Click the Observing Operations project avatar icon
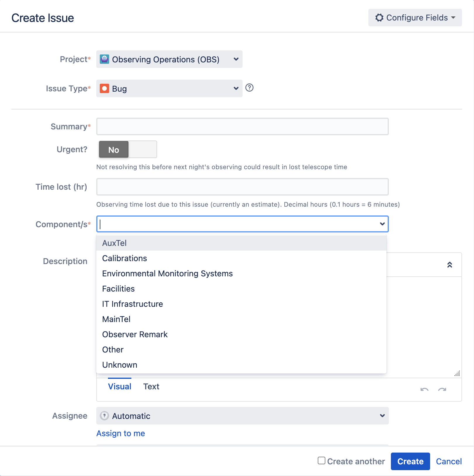 (104, 59)
